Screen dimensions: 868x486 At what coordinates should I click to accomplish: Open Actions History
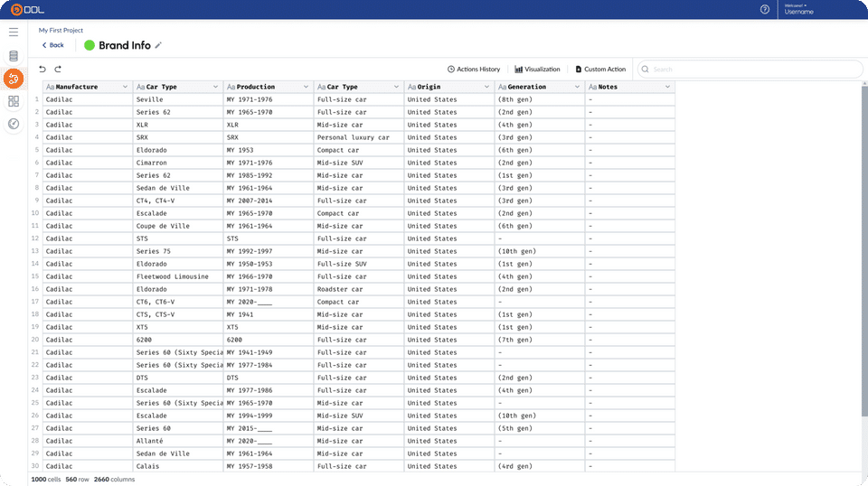click(473, 70)
